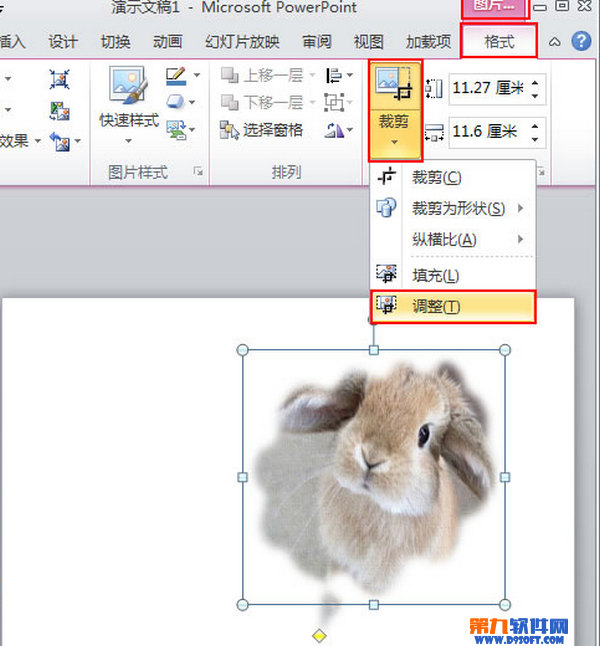
Task: Open the PowerPoint Help icon
Action: pos(580,42)
